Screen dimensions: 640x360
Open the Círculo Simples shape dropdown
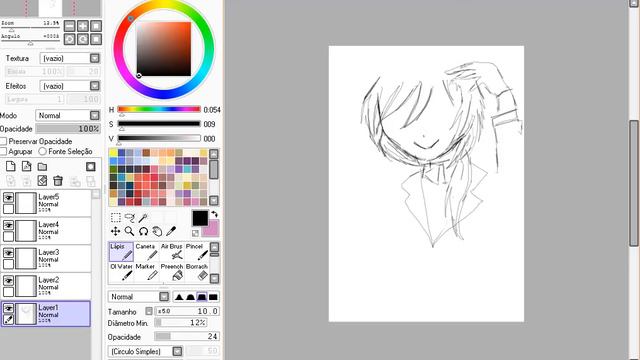tap(177, 351)
